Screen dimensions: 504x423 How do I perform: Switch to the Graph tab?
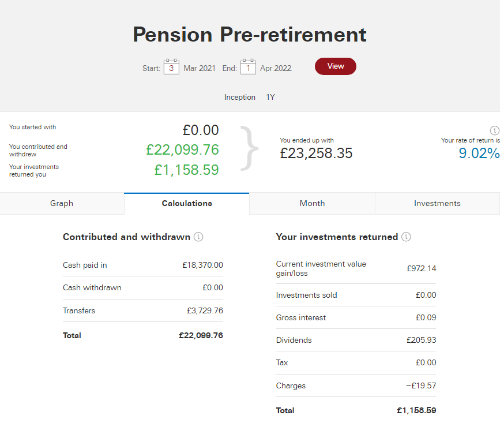pos(62,203)
